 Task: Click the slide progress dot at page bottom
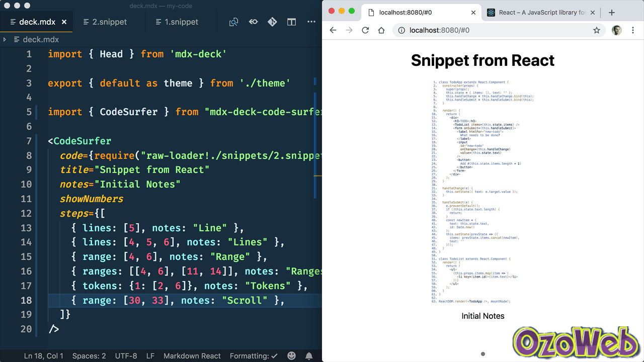pos(483,354)
